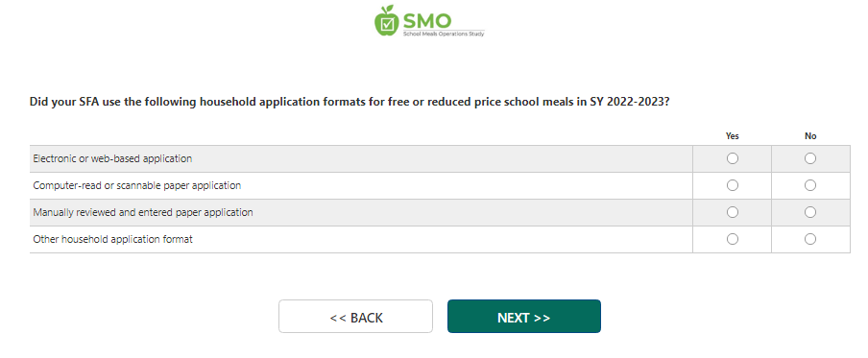Click the Manually reviewed and entered paper application label
868x358 pixels.
pos(143,212)
